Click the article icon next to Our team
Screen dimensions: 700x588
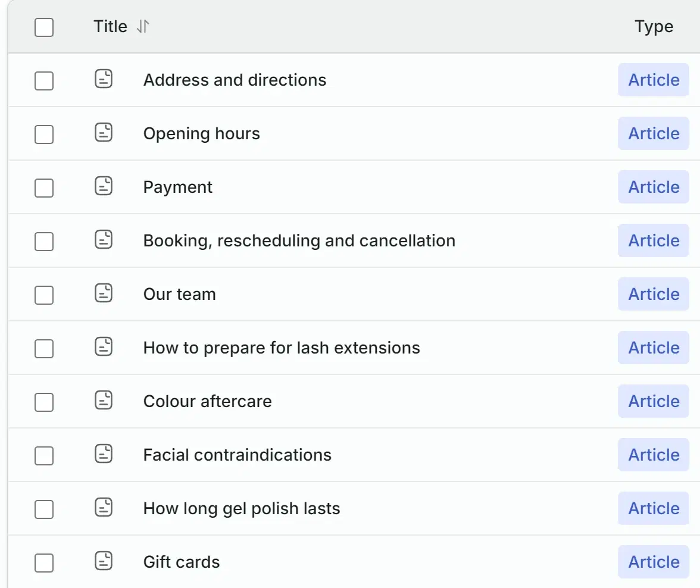click(x=104, y=293)
